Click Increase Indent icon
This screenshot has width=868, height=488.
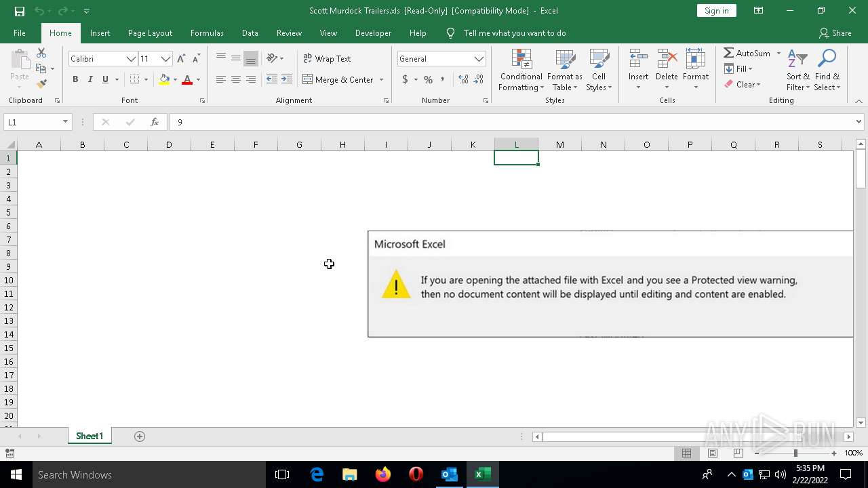point(287,79)
